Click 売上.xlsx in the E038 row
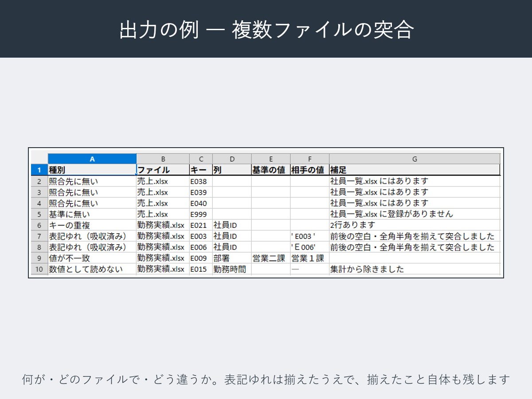 point(163,181)
